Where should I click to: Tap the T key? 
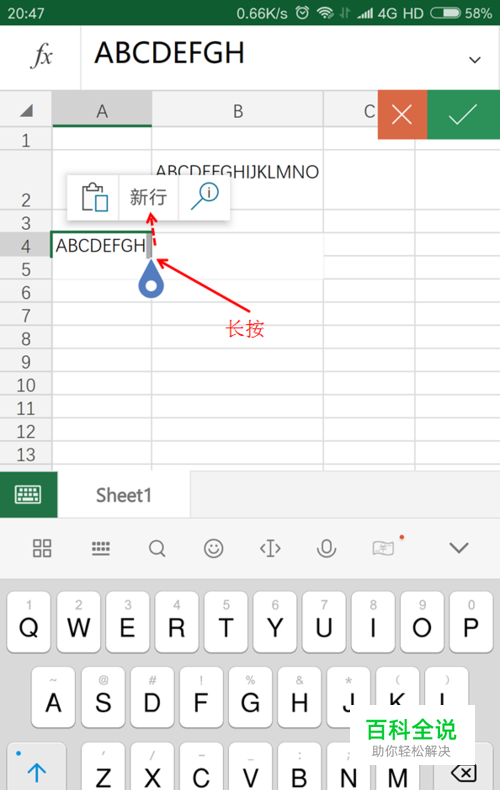[225, 622]
